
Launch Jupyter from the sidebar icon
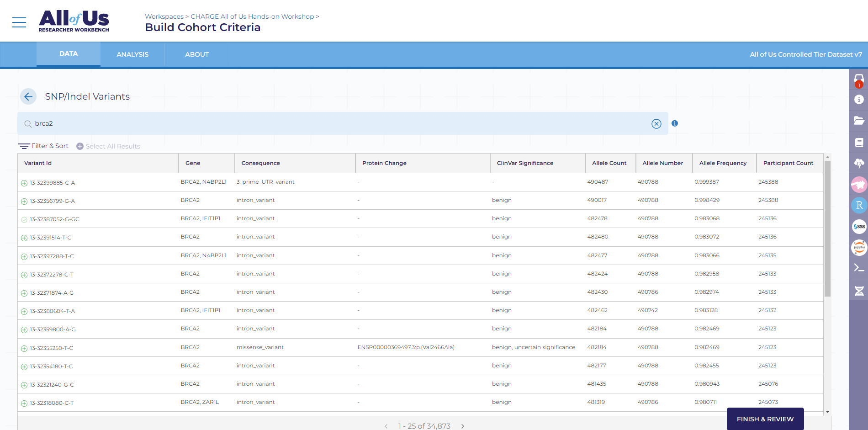pyautogui.click(x=859, y=247)
